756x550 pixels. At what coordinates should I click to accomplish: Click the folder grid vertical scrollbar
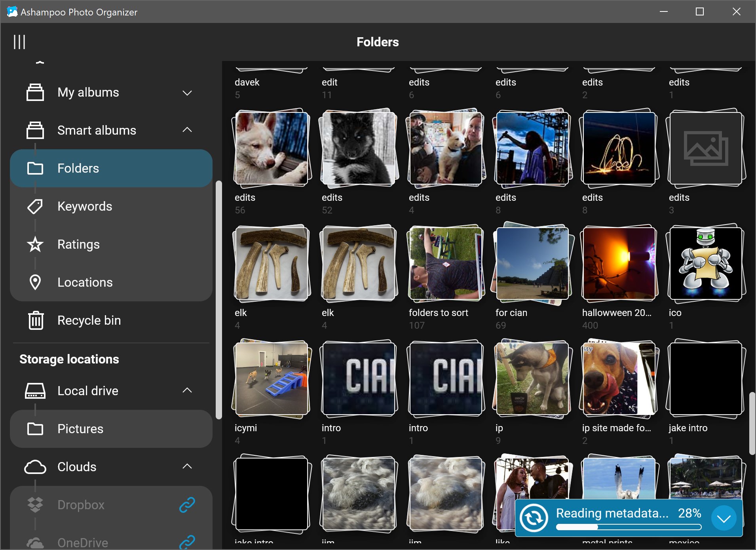[752, 423]
